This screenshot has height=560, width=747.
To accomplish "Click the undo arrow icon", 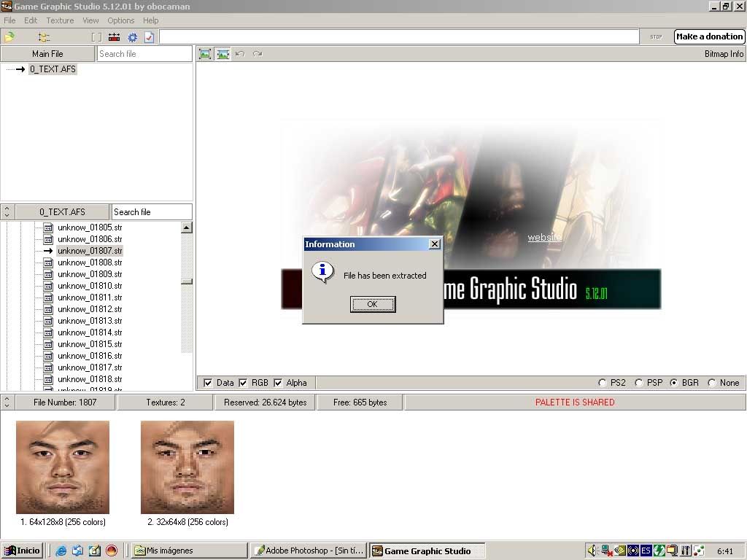I will point(240,54).
